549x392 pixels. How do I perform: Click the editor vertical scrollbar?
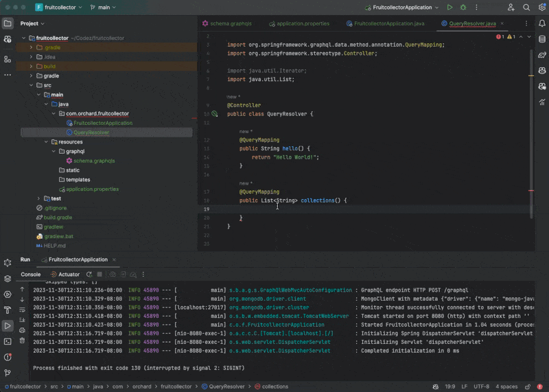(531, 133)
